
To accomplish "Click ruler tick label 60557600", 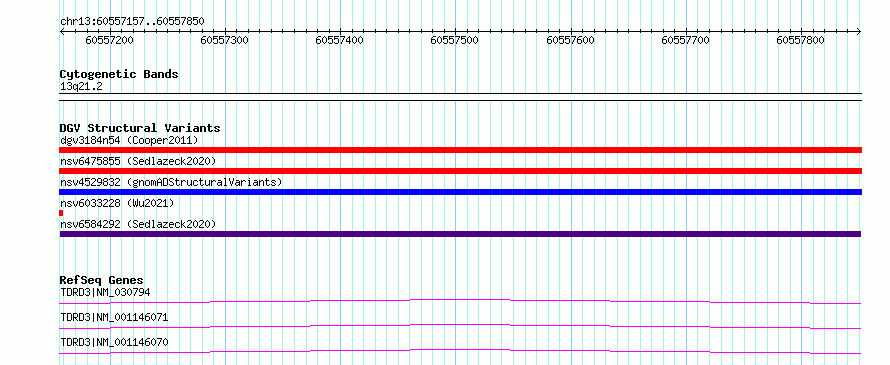I will pos(570,40).
